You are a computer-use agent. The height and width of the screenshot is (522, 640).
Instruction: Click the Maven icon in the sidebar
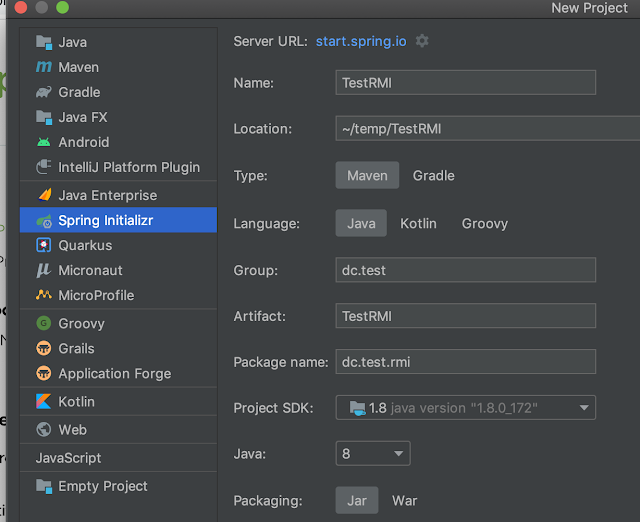coord(44,67)
